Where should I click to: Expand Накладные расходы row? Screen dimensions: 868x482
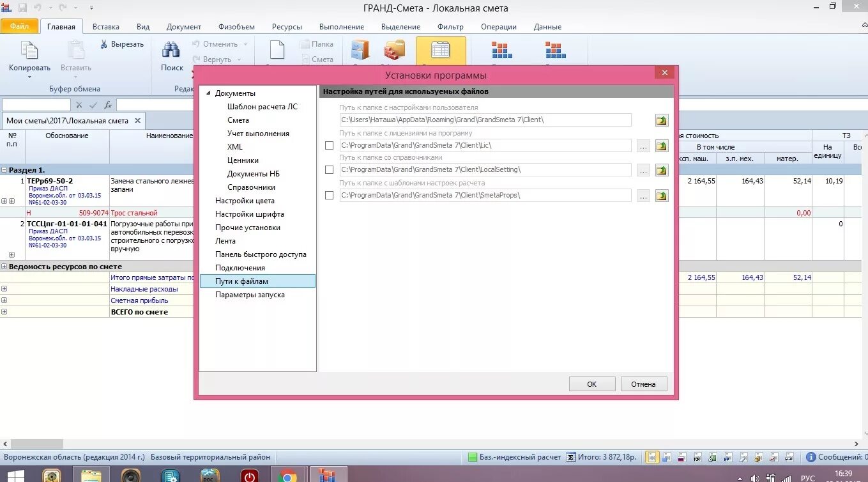(x=4, y=289)
